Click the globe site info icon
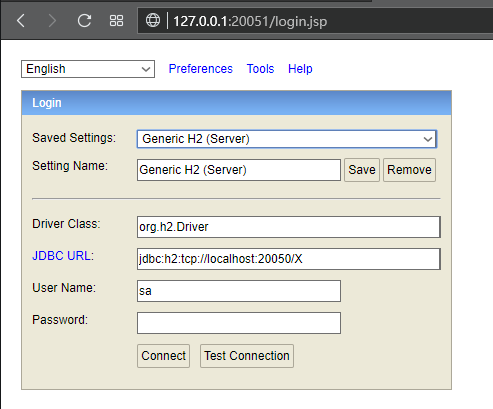Image resolution: width=493 pixels, height=409 pixels. coord(153,20)
